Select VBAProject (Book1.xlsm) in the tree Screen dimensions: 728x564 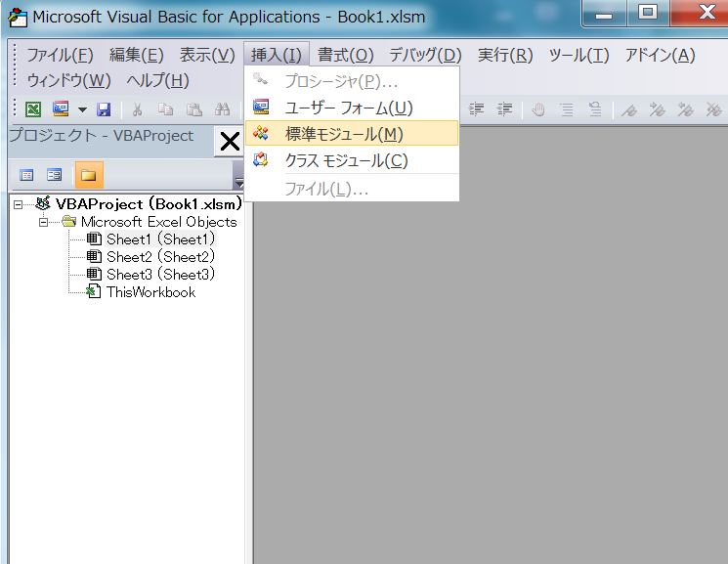[149, 204]
